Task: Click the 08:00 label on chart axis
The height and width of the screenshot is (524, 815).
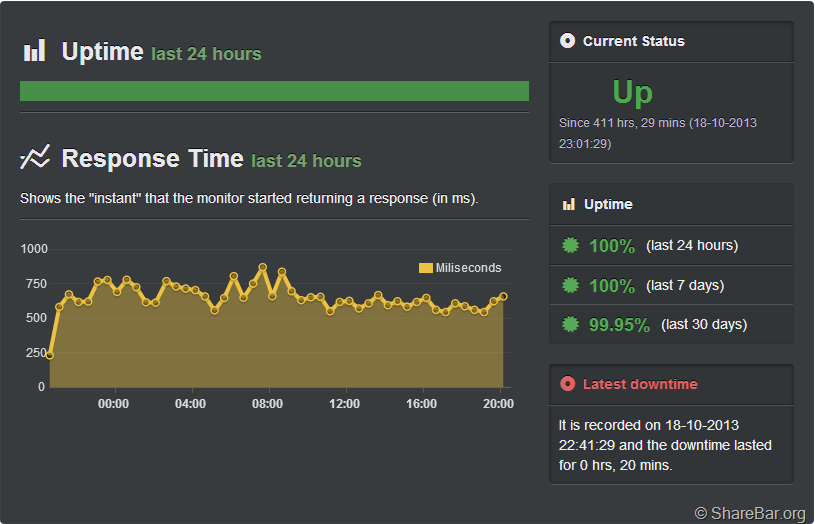Action: pyautogui.click(x=267, y=404)
